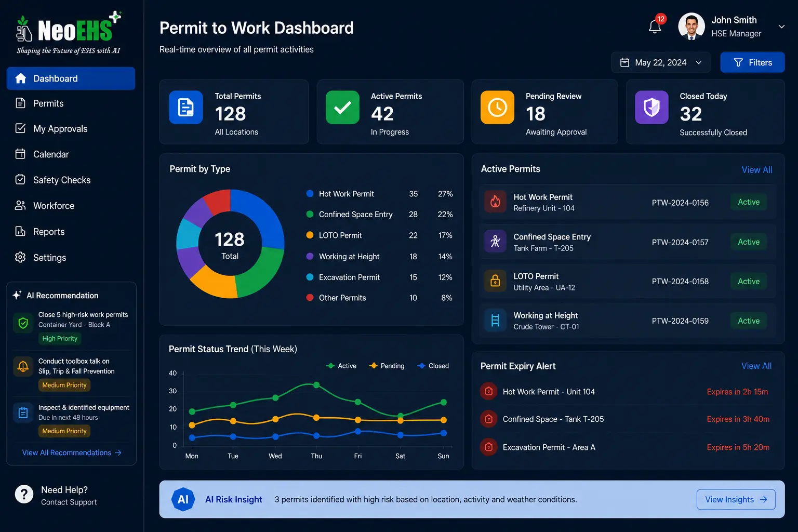Click permit number PTW-2024-0158
Viewport: 798px width, 532px height.
[680, 281]
